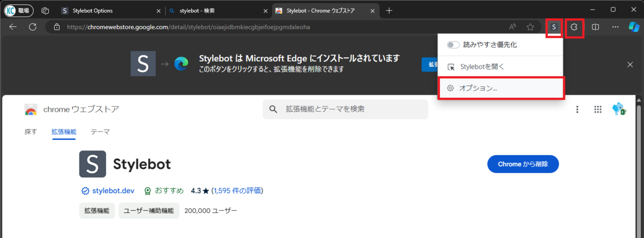
Task: Click Stylebot logo beside extension title
Action: pyautogui.click(x=92, y=164)
